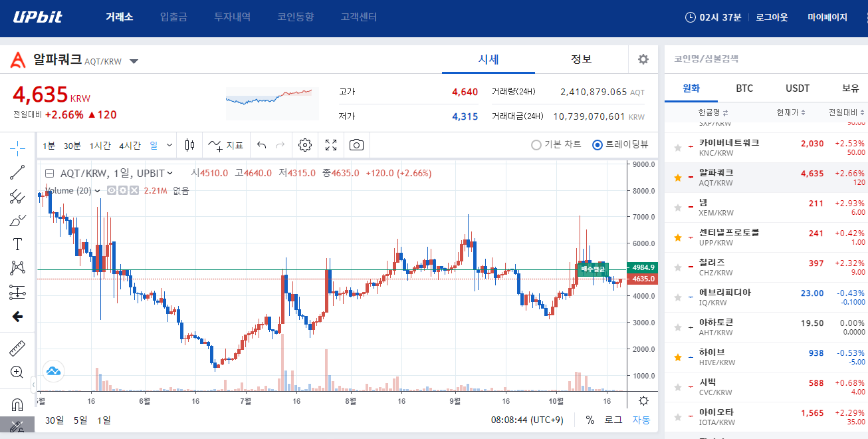
Task: Toggle the magnet snap mode icon
Action: coord(18,404)
